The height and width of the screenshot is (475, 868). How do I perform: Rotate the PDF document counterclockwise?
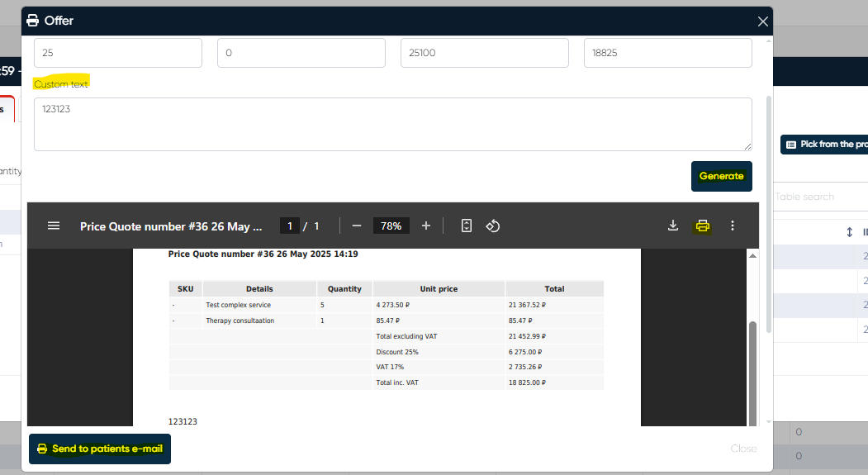493,226
